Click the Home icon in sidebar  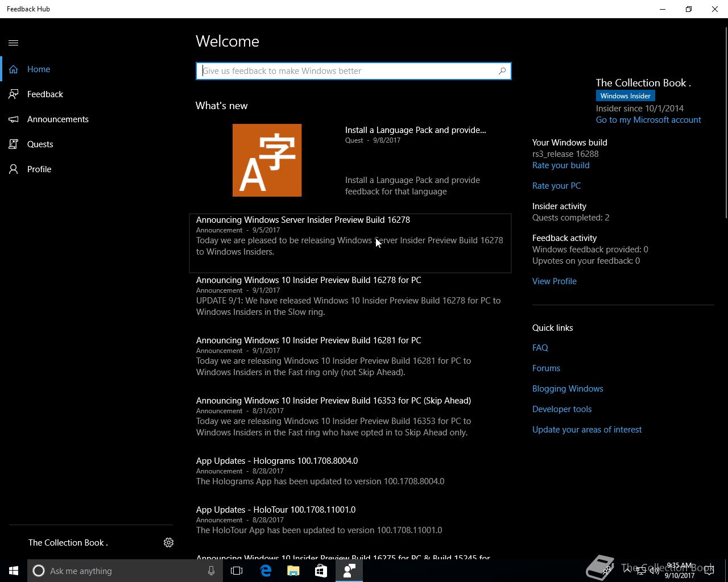point(14,69)
